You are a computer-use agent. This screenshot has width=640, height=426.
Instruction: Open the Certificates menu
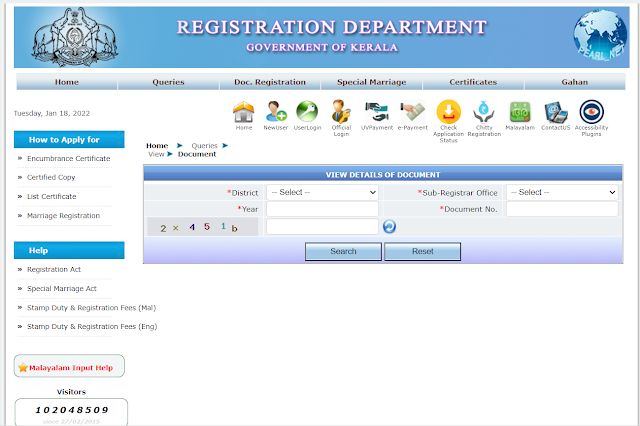point(473,82)
